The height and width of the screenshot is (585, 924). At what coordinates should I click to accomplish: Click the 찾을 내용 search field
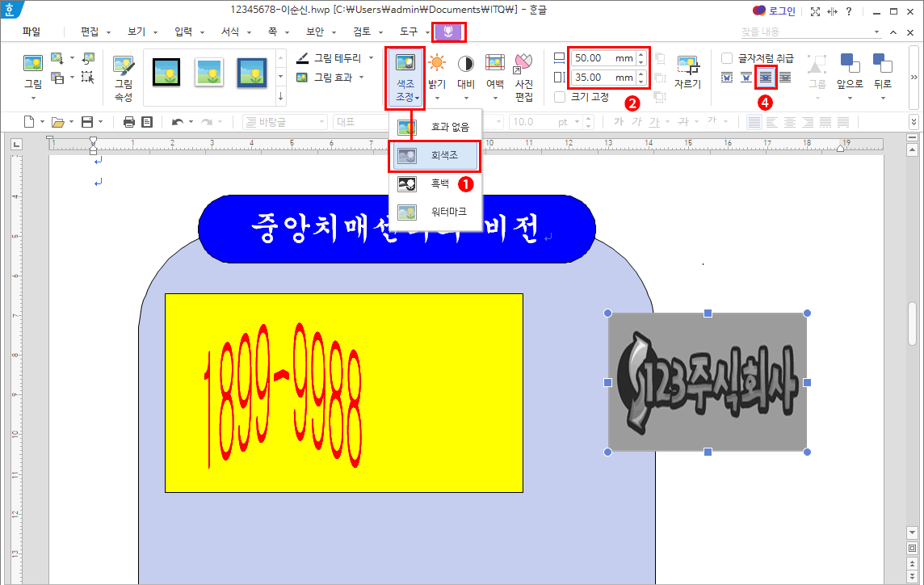809,32
